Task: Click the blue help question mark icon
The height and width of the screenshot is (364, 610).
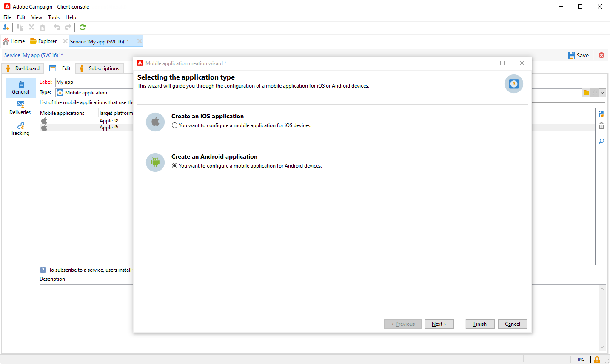Action: tap(43, 270)
